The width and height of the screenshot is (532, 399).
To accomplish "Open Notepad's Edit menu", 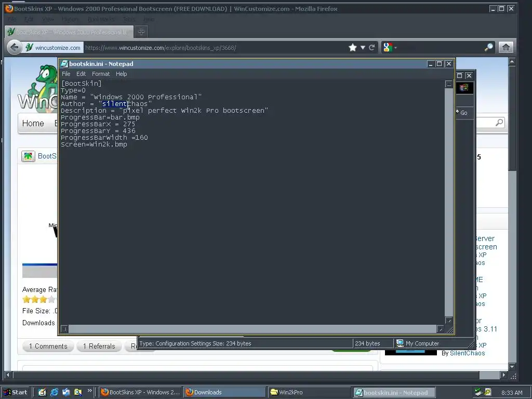I will click(x=81, y=74).
